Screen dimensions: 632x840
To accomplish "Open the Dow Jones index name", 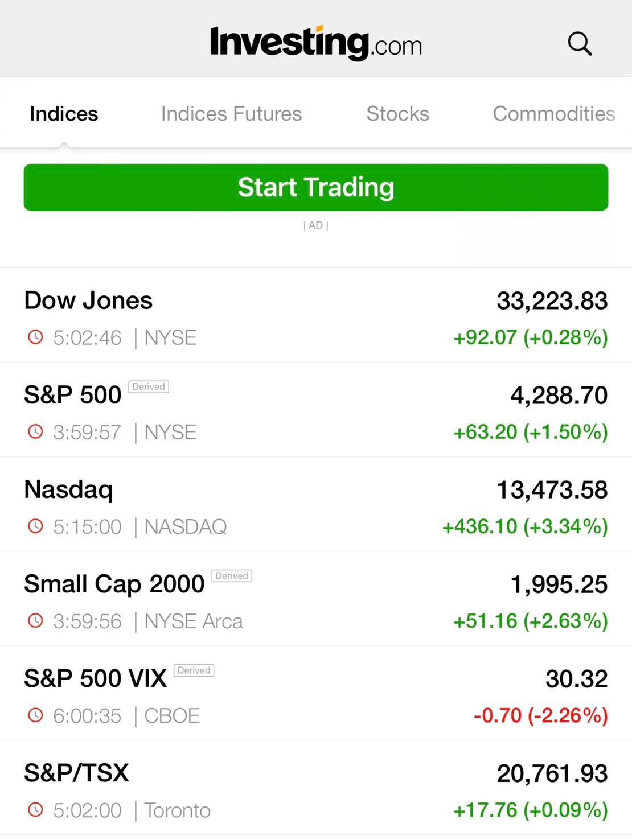I will click(88, 300).
